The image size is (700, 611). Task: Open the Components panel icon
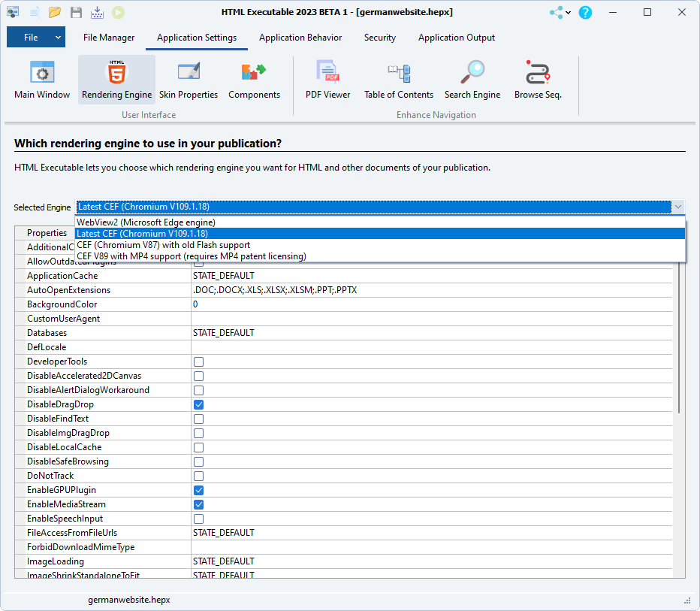pyautogui.click(x=254, y=79)
